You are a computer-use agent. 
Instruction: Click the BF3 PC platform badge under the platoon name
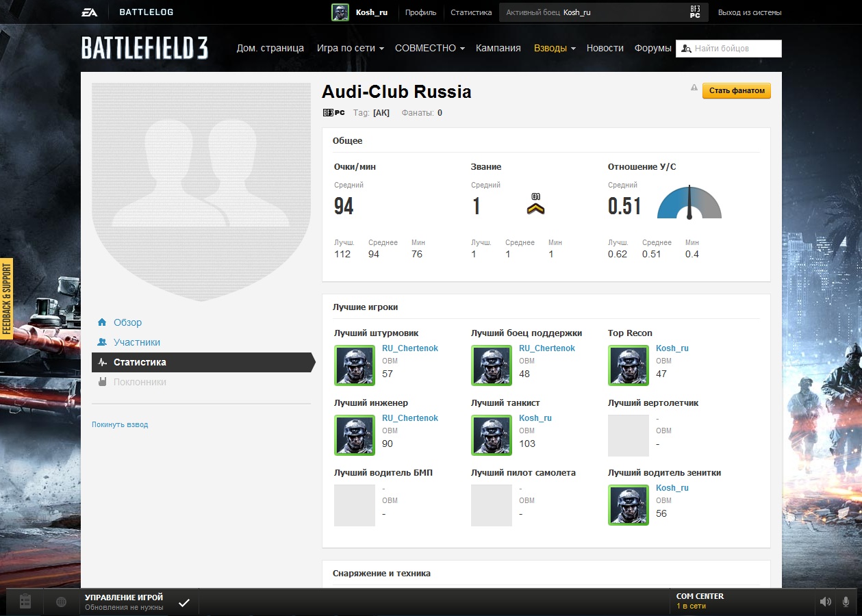click(x=333, y=113)
